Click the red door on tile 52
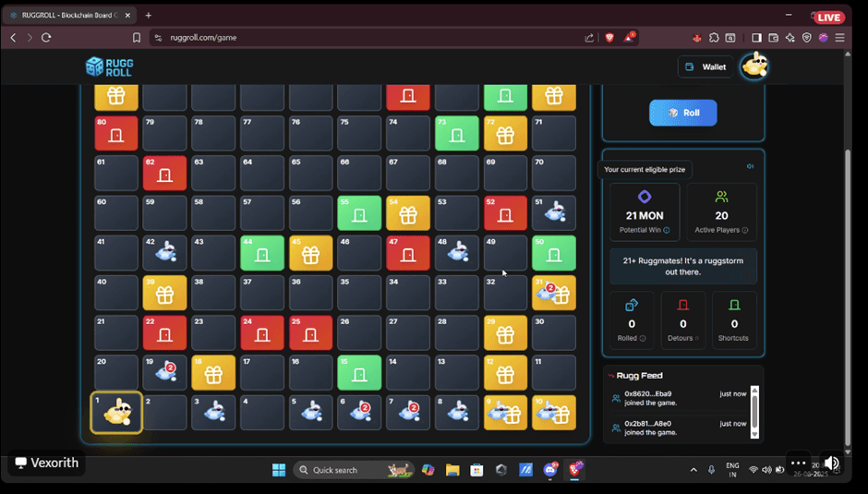The image size is (868, 494). pyautogui.click(x=505, y=213)
